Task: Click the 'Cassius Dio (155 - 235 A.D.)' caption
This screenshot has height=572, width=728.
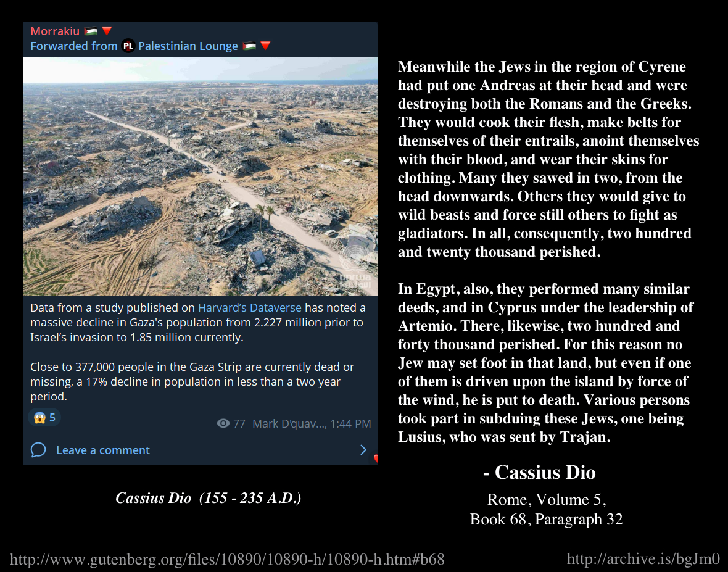Action: (208, 498)
